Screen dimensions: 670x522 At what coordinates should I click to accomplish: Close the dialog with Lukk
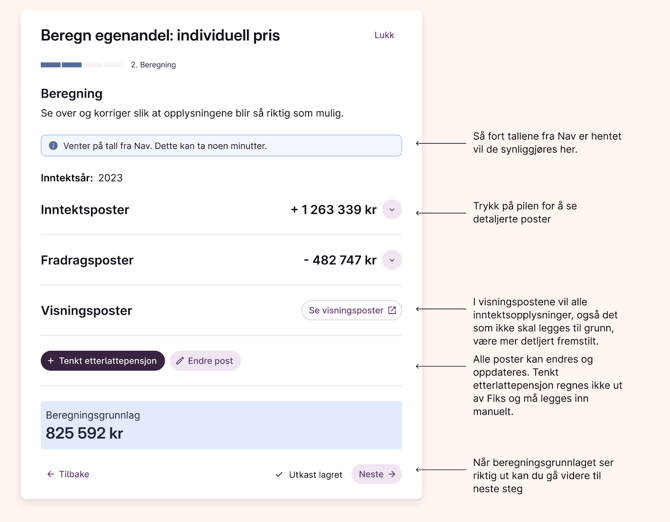point(384,35)
